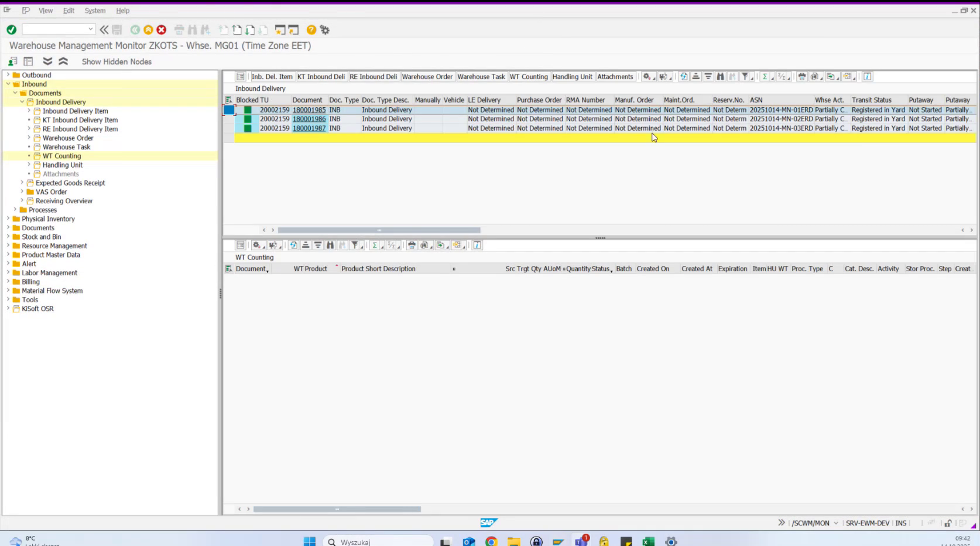Select the Filter icon in the Inbound Delivery toolbar
This screenshot has height=546, width=980.
(x=745, y=77)
